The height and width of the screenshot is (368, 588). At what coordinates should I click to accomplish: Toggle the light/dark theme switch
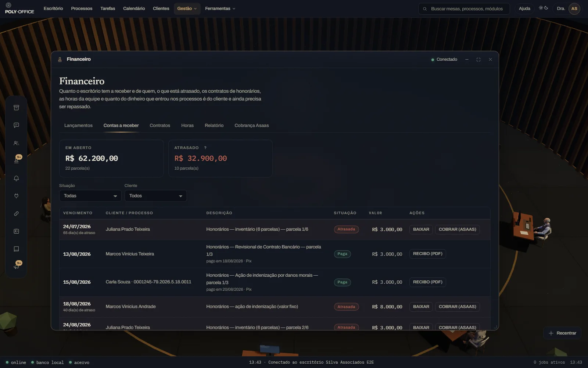[544, 8]
